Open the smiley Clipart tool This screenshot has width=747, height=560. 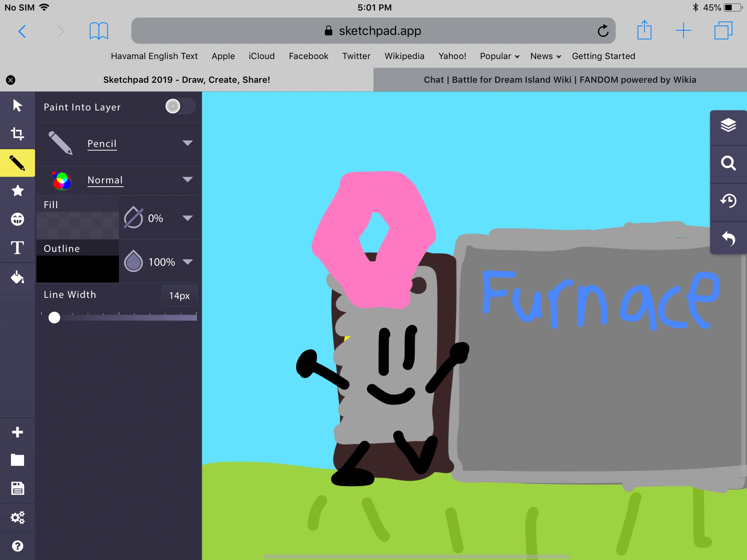[x=17, y=219]
